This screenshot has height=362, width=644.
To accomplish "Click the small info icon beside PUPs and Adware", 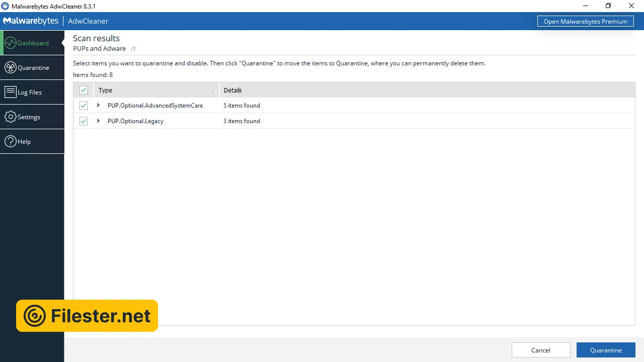I will [x=133, y=49].
